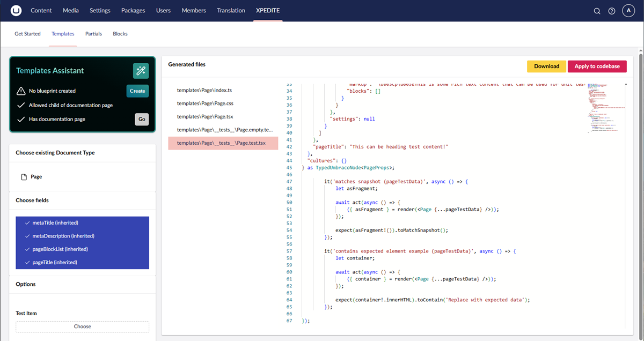Open the help question mark icon
The image size is (644, 341).
pos(612,11)
